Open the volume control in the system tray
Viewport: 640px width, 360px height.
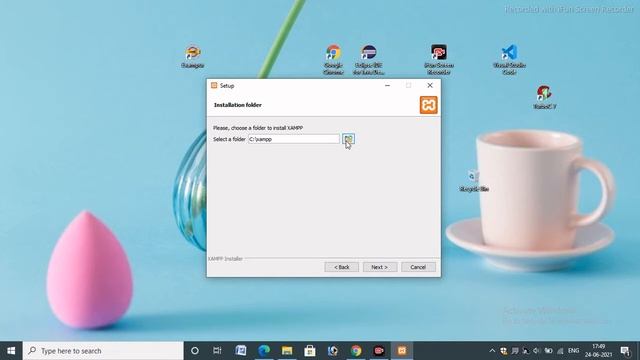(x=537, y=351)
